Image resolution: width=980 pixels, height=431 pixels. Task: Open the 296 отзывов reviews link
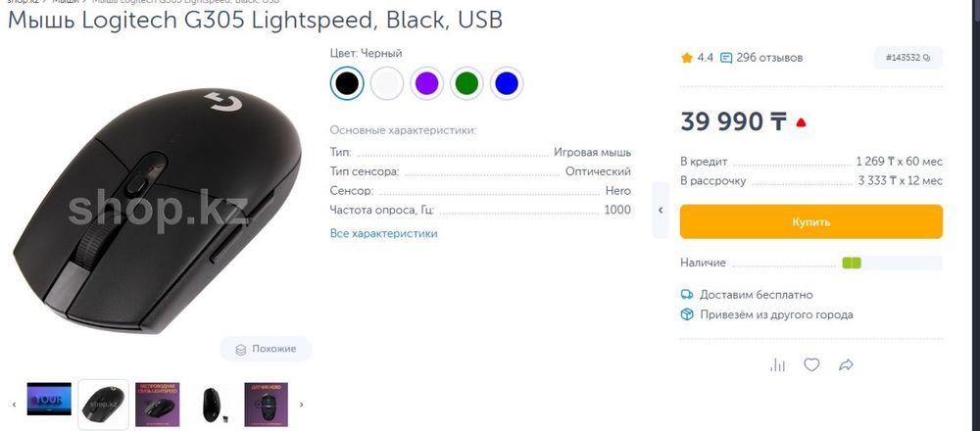(760, 58)
